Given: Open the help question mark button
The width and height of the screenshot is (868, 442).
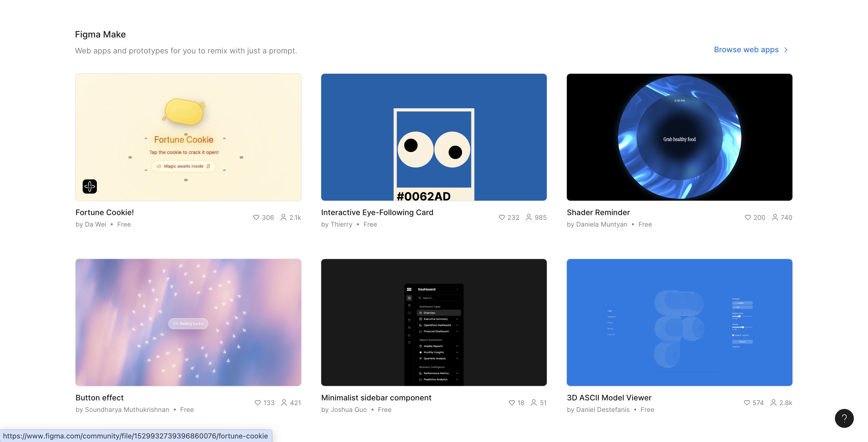Looking at the screenshot, I should [x=844, y=418].
